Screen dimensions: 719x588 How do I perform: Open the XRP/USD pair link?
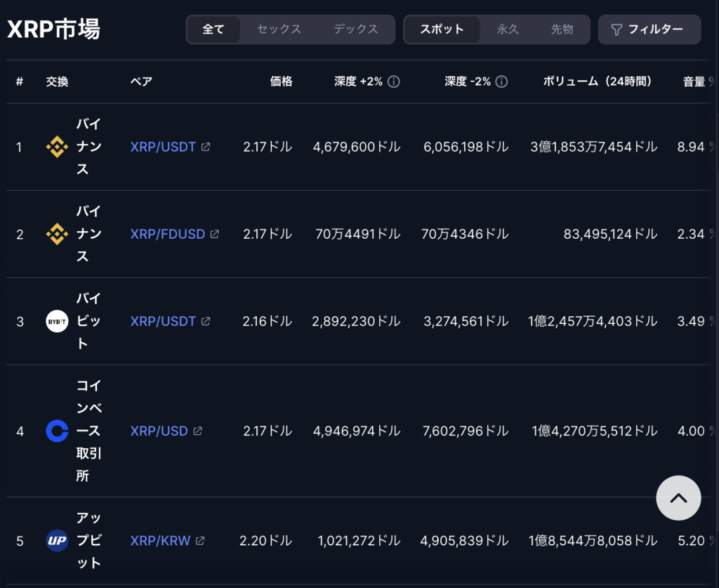pyautogui.click(x=159, y=431)
